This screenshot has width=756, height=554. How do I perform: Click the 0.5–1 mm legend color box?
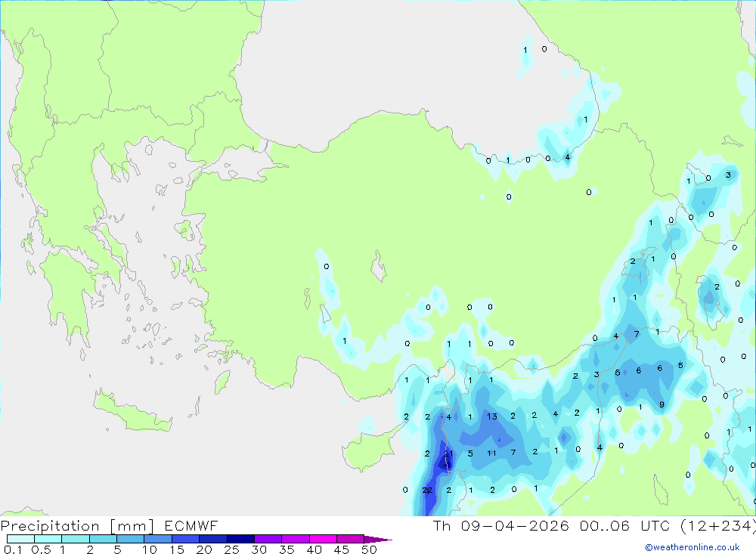(x=48, y=539)
